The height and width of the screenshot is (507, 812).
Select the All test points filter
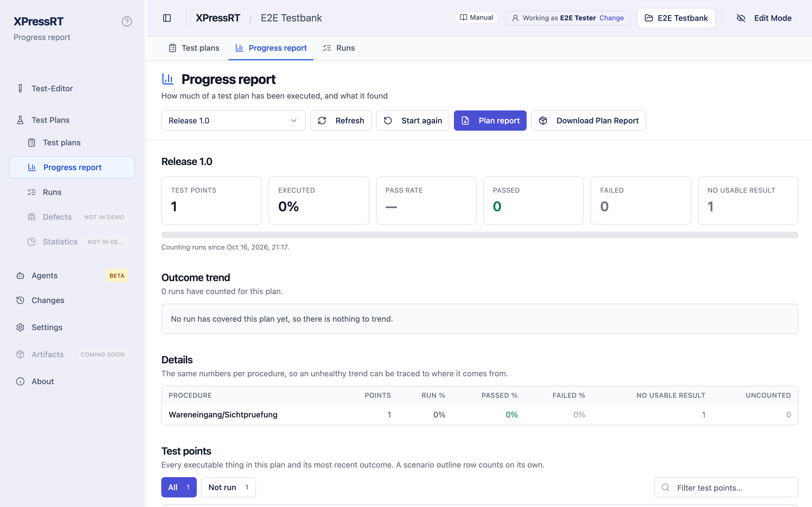tap(179, 487)
